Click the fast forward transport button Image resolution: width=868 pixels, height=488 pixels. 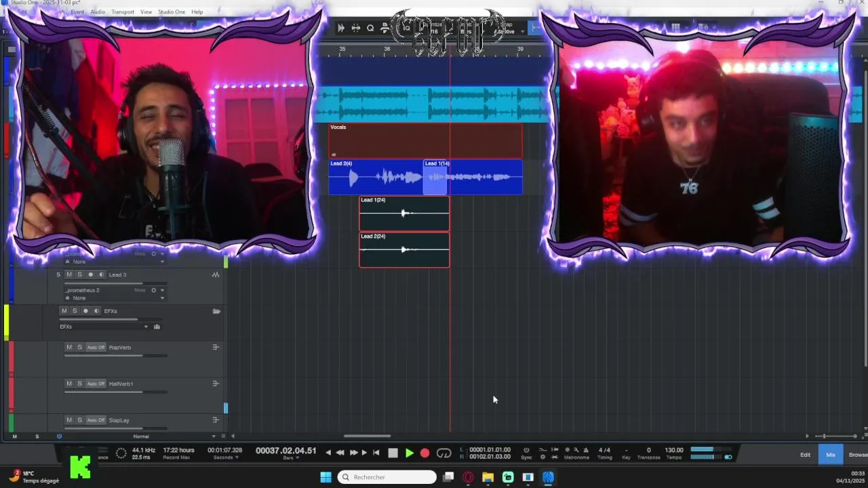coord(353,453)
